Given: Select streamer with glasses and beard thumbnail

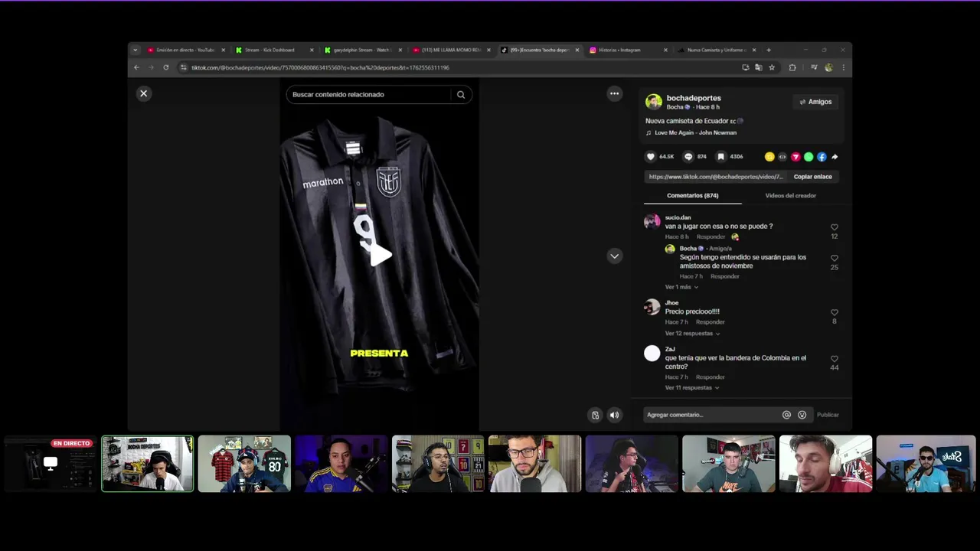Looking at the screenshot, I should click(534, 464).
